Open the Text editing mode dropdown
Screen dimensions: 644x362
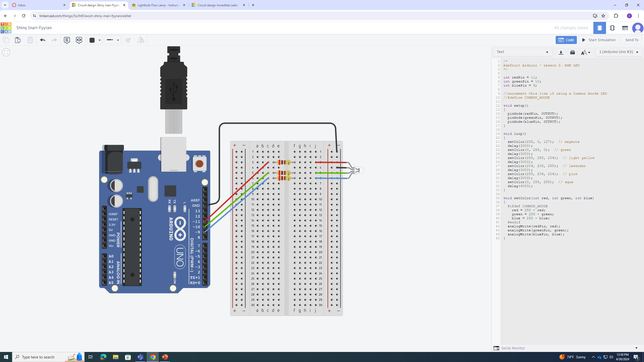coord(522,52)
